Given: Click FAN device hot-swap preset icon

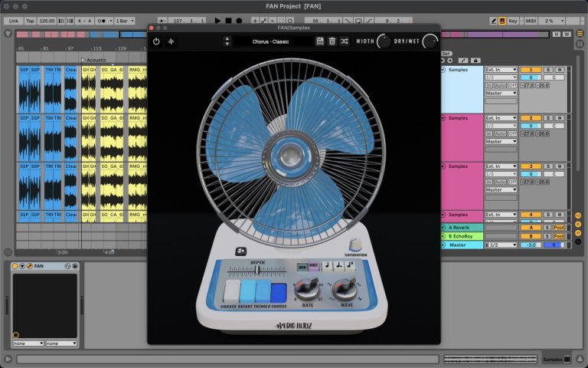Looking at the screenshot, I should (67, 266).
